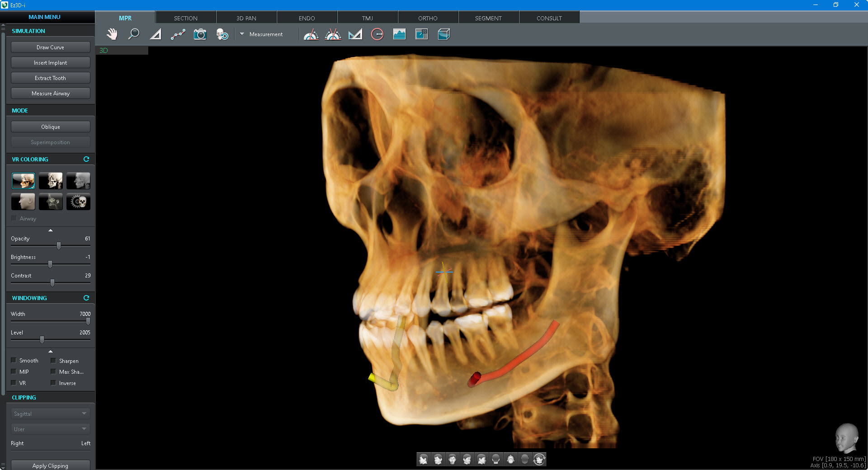This screenshot has width=868, height=470.
Task: Click the 3D cube volume icon
Action: point(443,34)
